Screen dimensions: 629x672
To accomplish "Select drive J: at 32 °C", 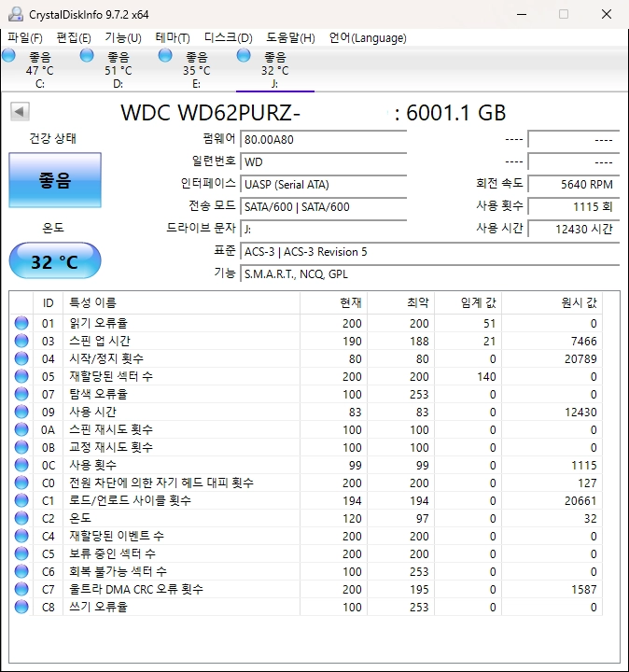I will click(275, 69).
